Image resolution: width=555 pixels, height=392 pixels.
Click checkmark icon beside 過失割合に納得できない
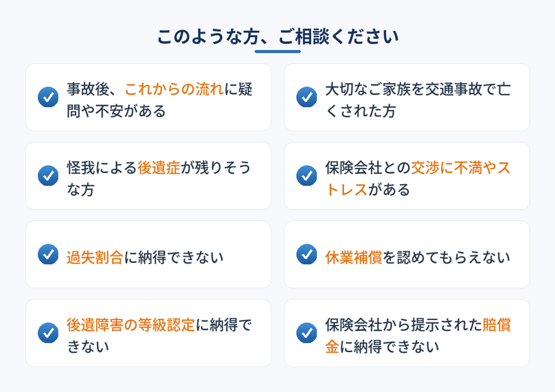click(48, 254)
